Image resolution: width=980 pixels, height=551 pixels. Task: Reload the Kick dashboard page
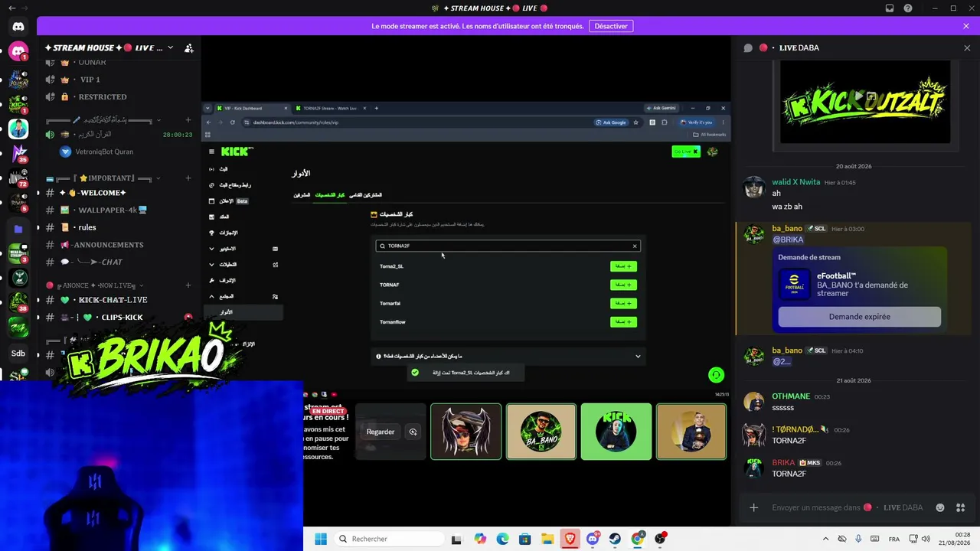233,122
